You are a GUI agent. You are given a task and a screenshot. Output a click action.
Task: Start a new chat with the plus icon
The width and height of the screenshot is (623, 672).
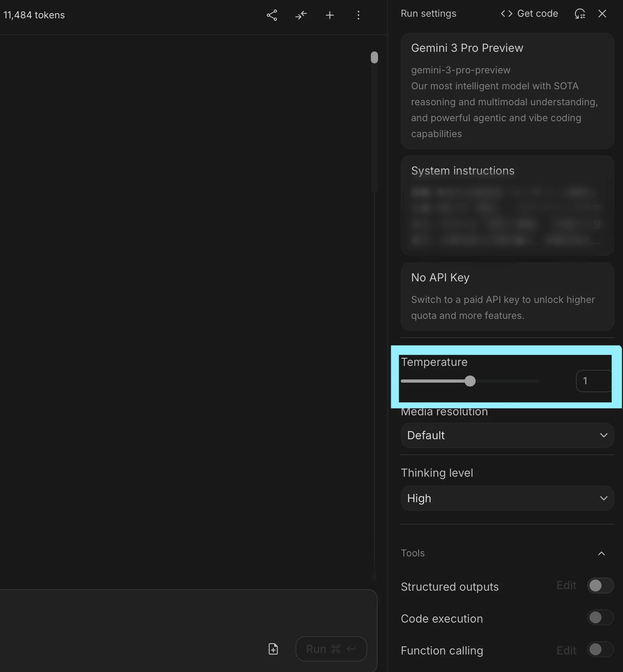click(x=330, y=15)
